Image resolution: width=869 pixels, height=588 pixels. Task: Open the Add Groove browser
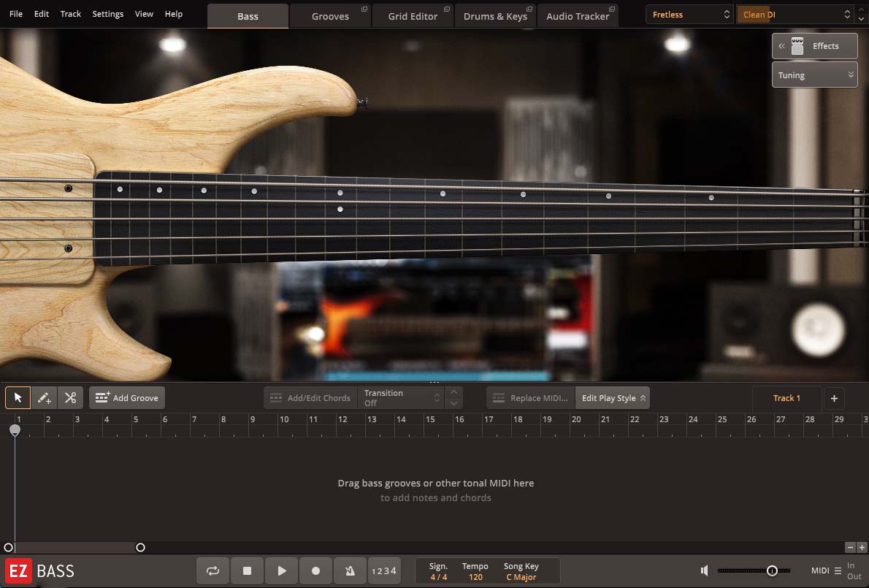click(126, 397)
